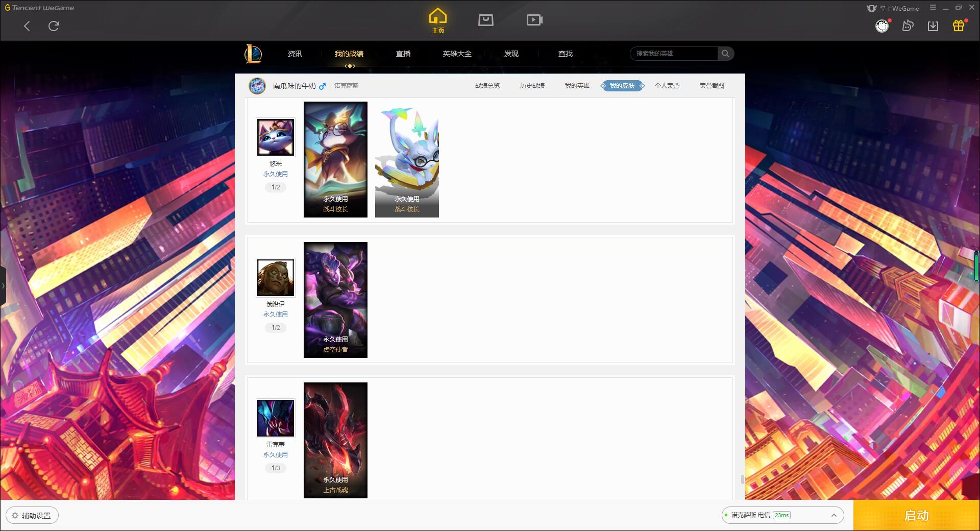
Task: Click the 23ms latency indicator
Action: point(781,515)
